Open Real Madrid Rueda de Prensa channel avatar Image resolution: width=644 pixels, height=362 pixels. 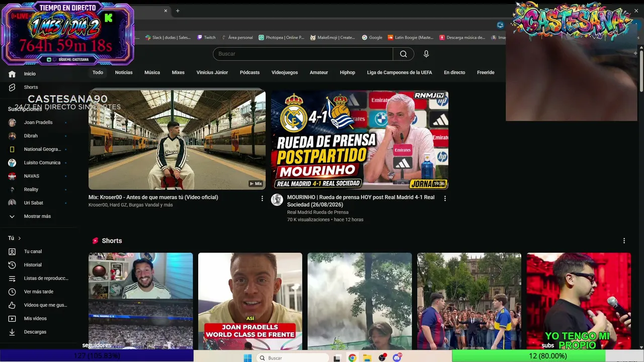pos(277,200)
